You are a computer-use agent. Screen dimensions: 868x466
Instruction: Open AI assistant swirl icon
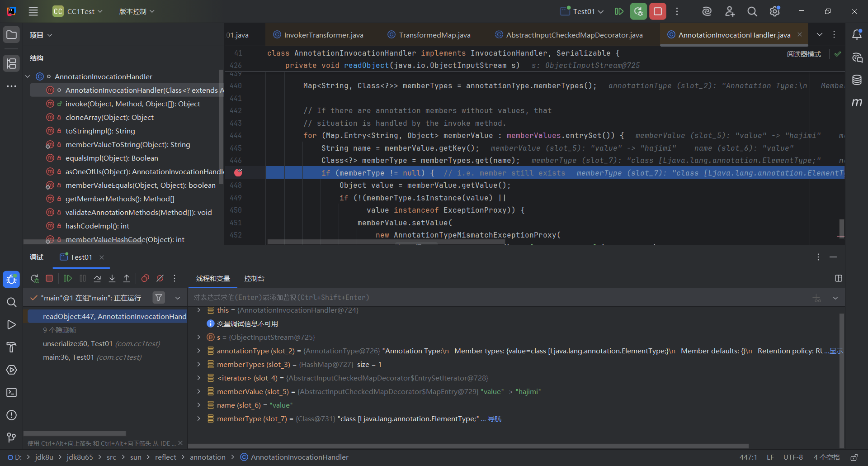tap(707, 11)
